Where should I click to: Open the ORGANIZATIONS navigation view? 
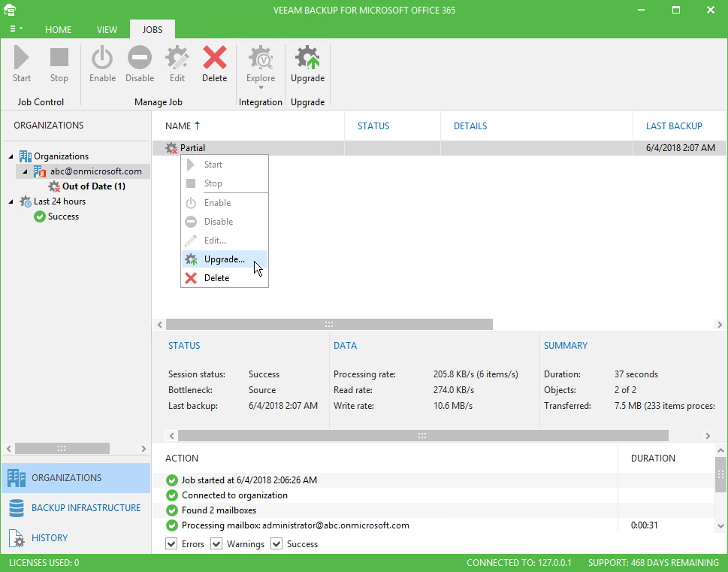point(76,478)
